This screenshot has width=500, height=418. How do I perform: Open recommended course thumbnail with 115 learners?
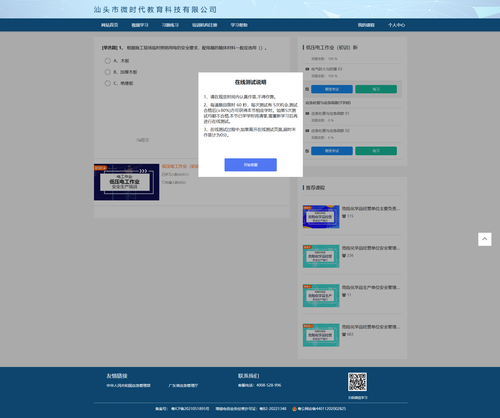coord(321,217)
